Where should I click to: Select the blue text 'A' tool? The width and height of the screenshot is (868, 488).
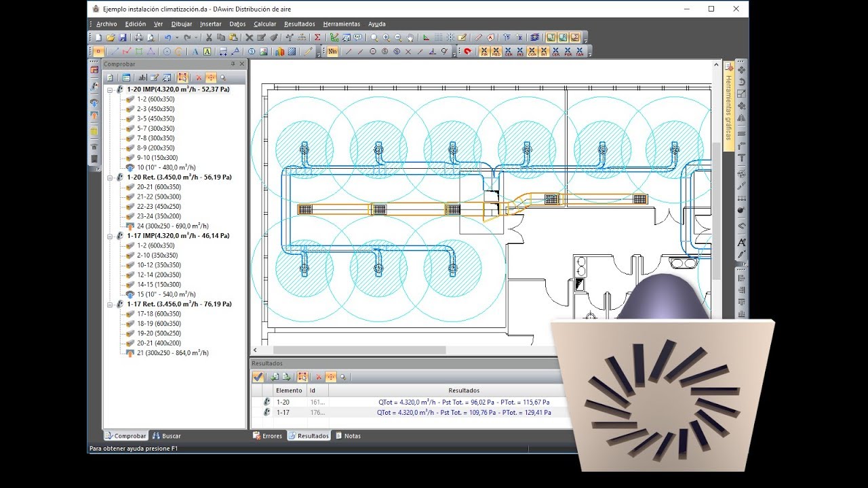tap(195, 51)
